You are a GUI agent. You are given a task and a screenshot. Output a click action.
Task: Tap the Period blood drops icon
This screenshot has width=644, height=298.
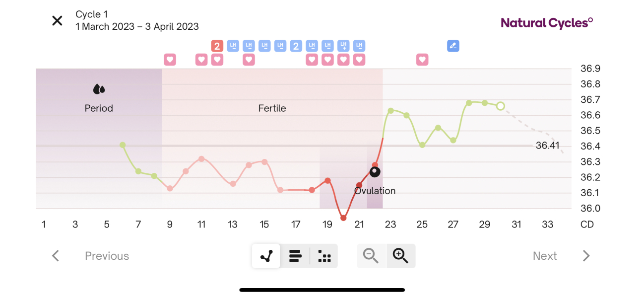(99, 89)
